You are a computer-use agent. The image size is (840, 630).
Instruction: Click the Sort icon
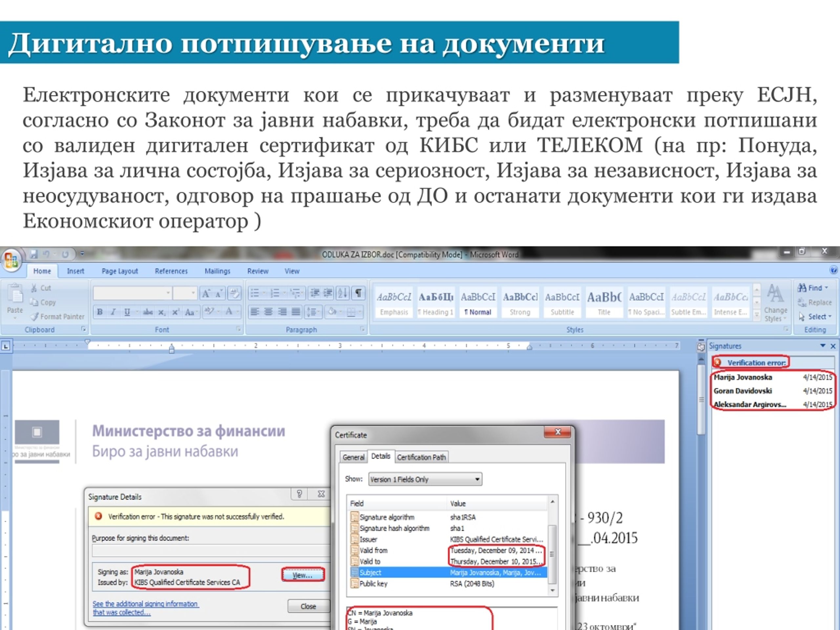coord(343,293)
